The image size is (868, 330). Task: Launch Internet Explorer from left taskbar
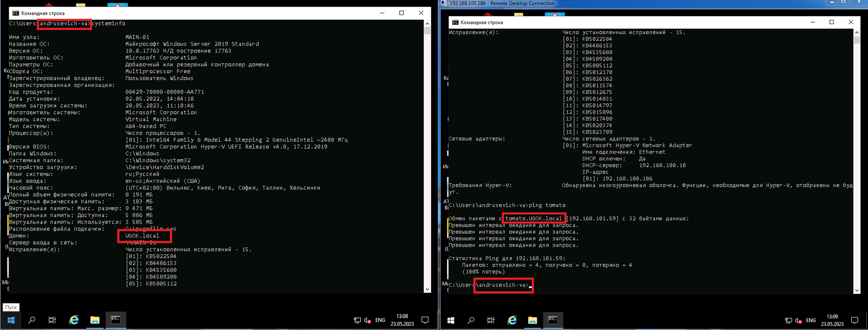(x=74, y=320)
